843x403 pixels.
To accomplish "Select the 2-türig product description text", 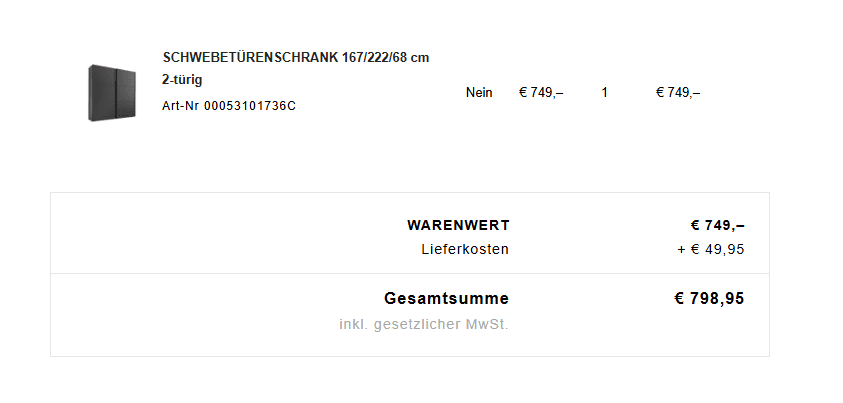I will (182, 80).
